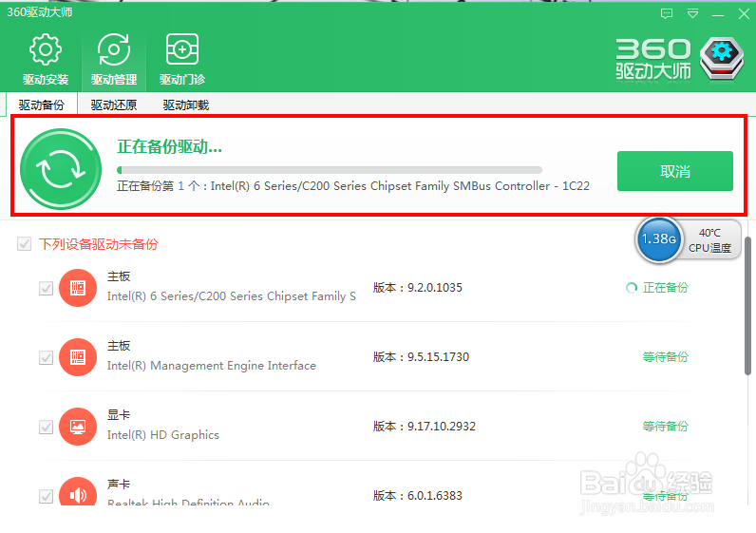This screenshot has height=533, width=756.
Task: Click the Intel(R) HD Graphics device name
Action: click(163, 435)
